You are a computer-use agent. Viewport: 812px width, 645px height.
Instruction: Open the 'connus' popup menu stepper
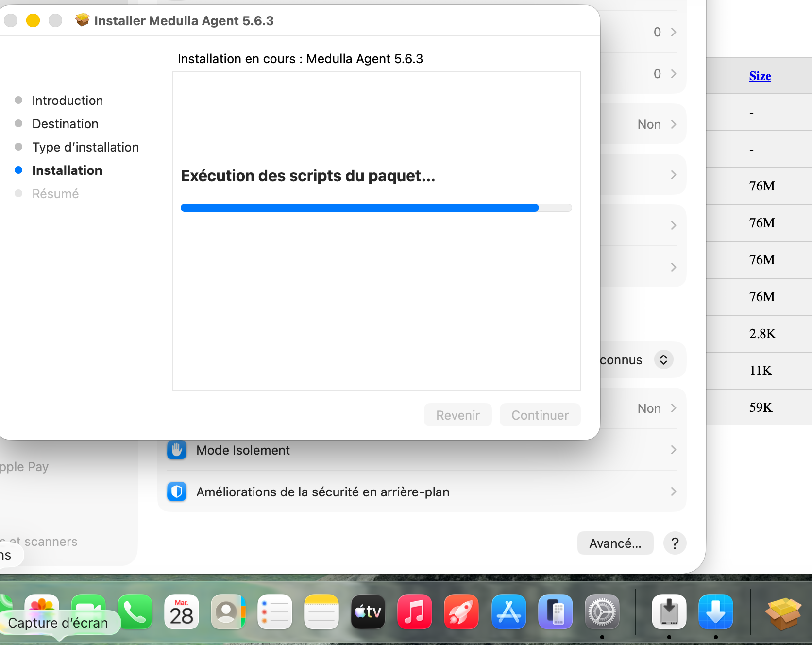tap(663, 359)
